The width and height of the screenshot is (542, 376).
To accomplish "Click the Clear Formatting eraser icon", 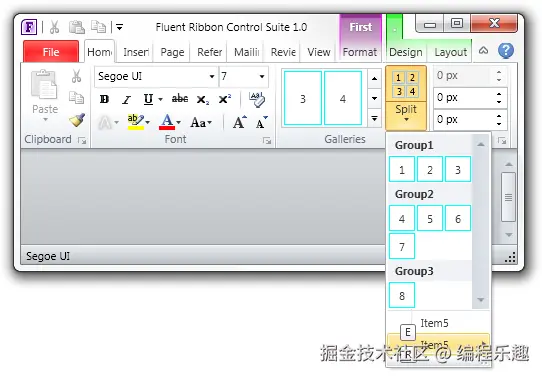I will coord(257,100).
